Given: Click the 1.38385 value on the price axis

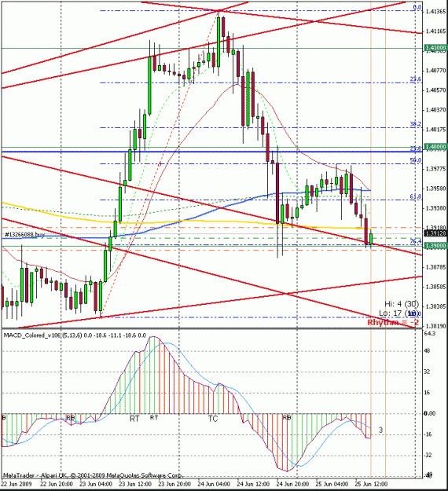Looking at the screenshot, I should click(435, 306).
